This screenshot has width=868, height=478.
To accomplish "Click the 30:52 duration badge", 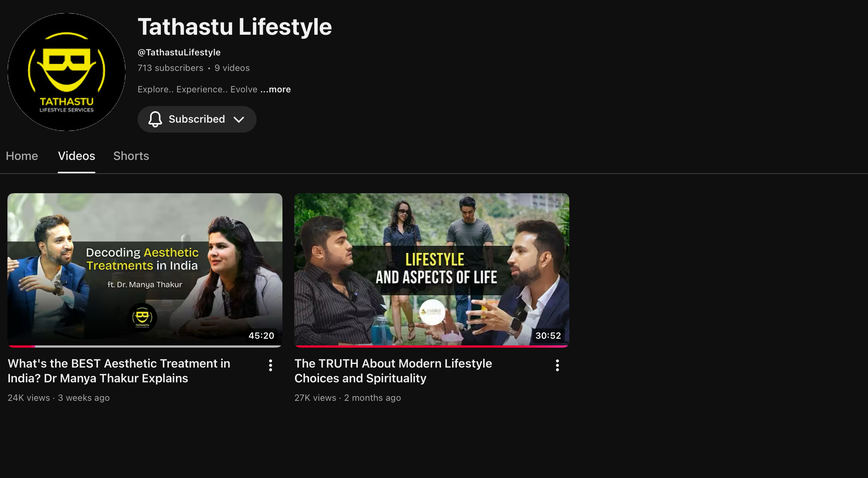I will (x=548, y=335).
